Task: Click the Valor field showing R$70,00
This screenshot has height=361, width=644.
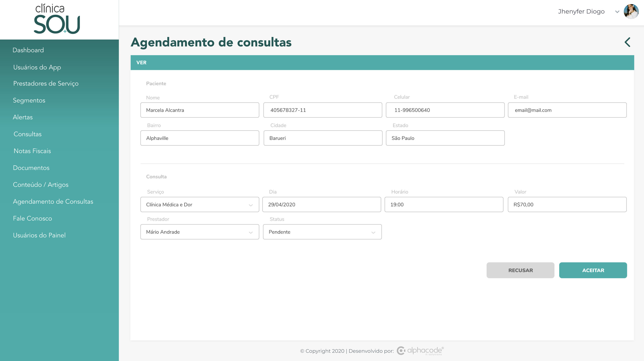Action: point(567,205)
